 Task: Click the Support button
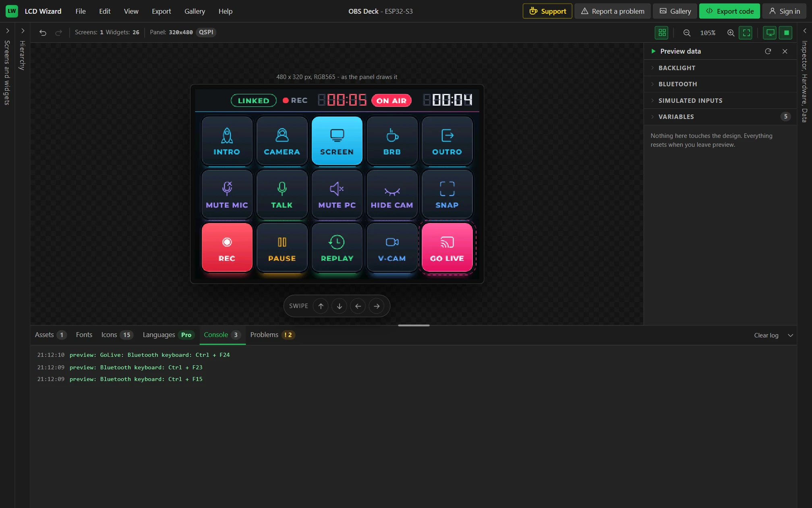(x=547, y=11)
